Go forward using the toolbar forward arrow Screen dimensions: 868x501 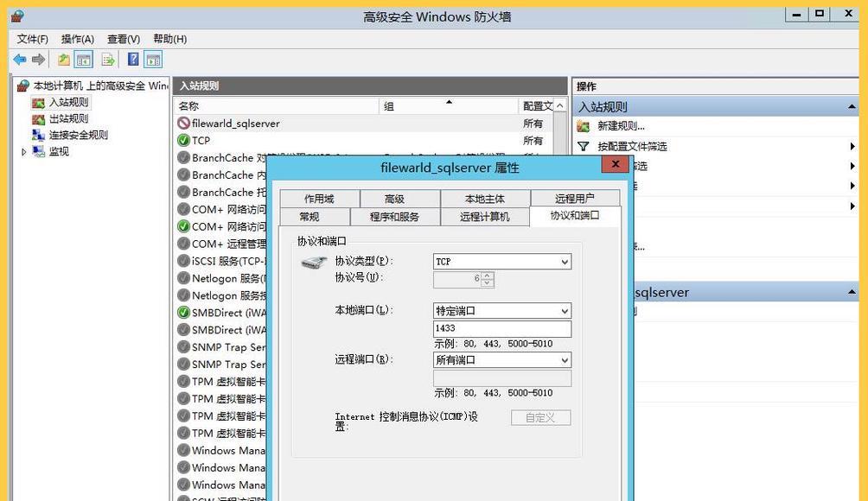[x=38, y=59]
